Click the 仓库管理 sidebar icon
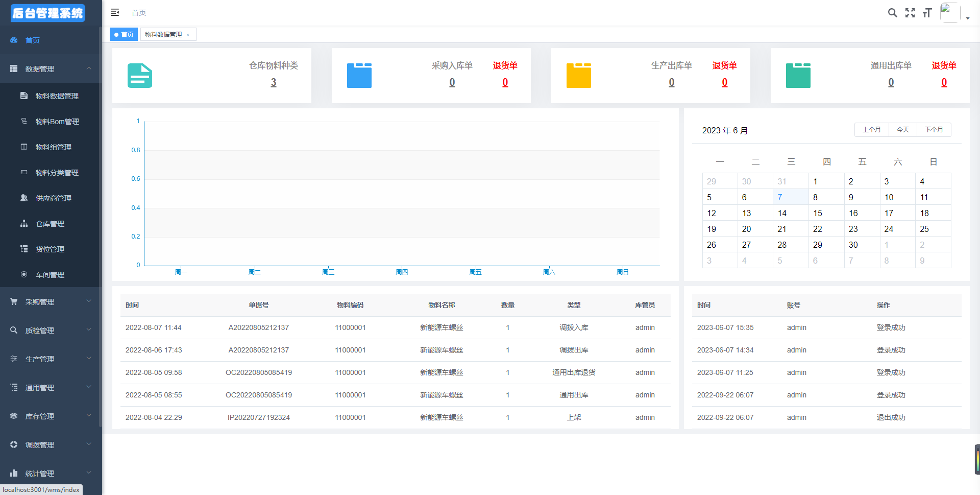This screenshot has width=980, height=495. [x=23, y=223]
